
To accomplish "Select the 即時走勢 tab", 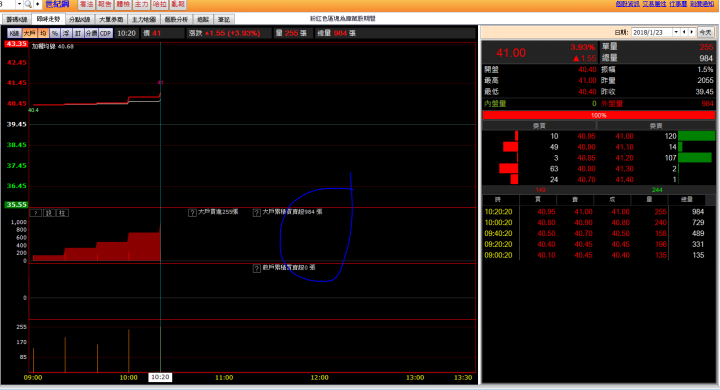I will [x=48, y=19].
